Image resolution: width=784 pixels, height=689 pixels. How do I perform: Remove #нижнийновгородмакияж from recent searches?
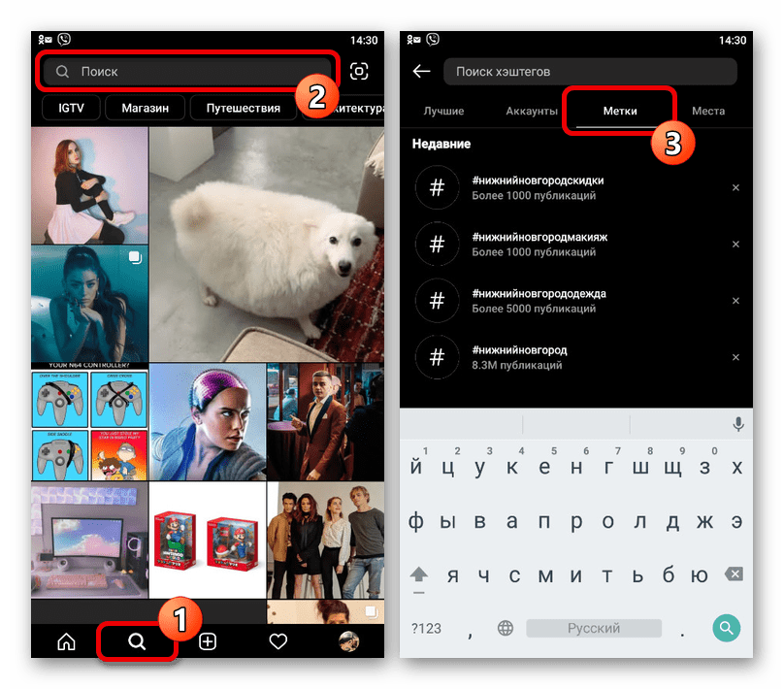(x=735, y=244)
